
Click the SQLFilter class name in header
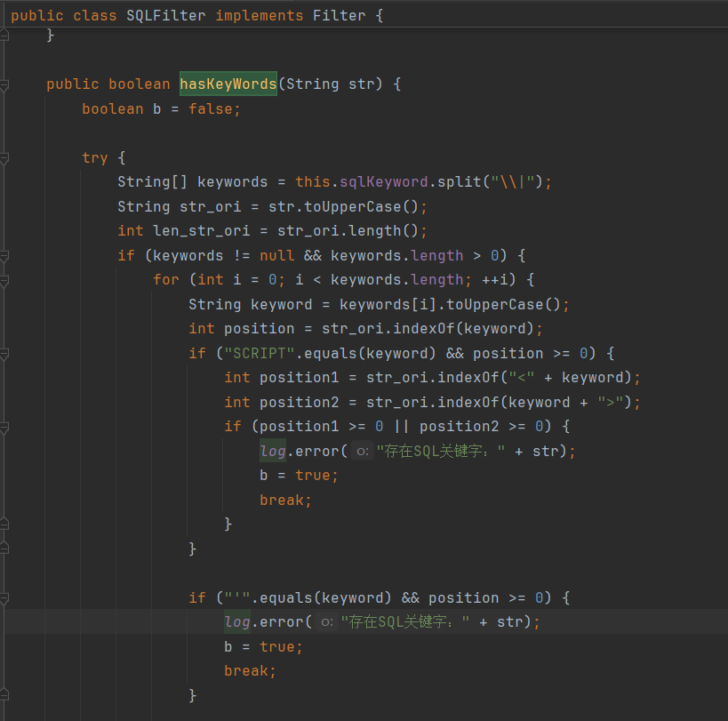pos(165,16)
